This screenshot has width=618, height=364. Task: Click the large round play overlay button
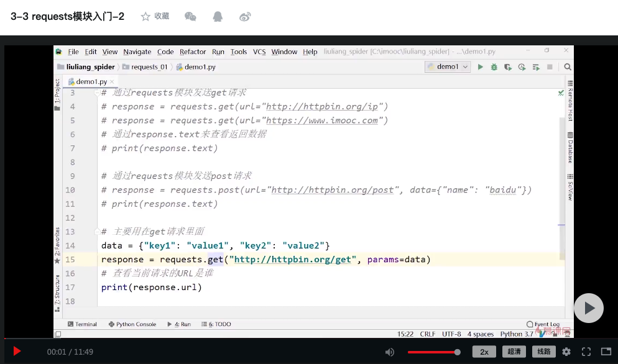click(x=588, y=308)
